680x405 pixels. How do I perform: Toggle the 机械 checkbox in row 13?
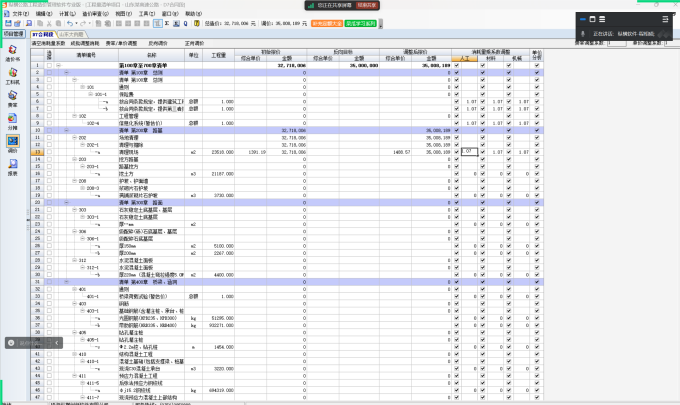click(x=509, y=152)
